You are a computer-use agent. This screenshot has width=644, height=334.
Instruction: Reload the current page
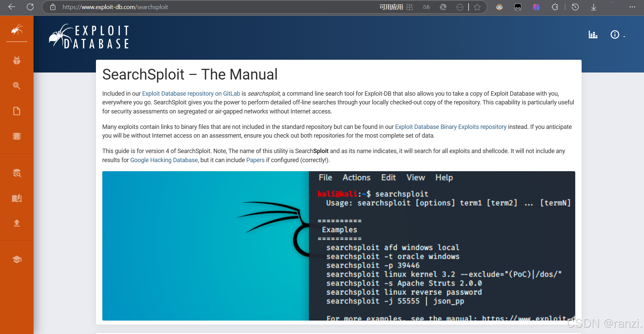(x=30, y=7)
